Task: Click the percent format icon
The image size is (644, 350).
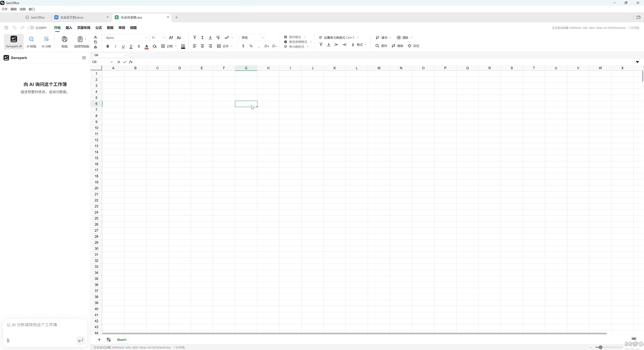Action: click(x=251, y=46)
